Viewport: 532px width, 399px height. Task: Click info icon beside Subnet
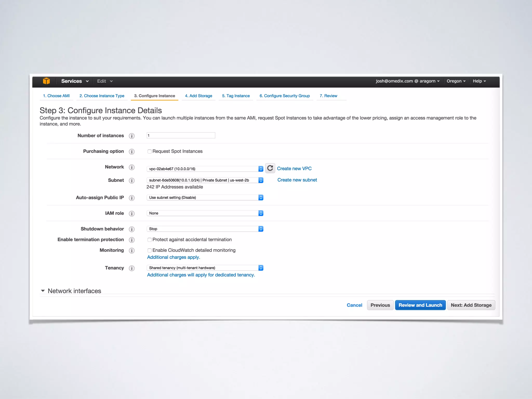(x=132, y=181)
